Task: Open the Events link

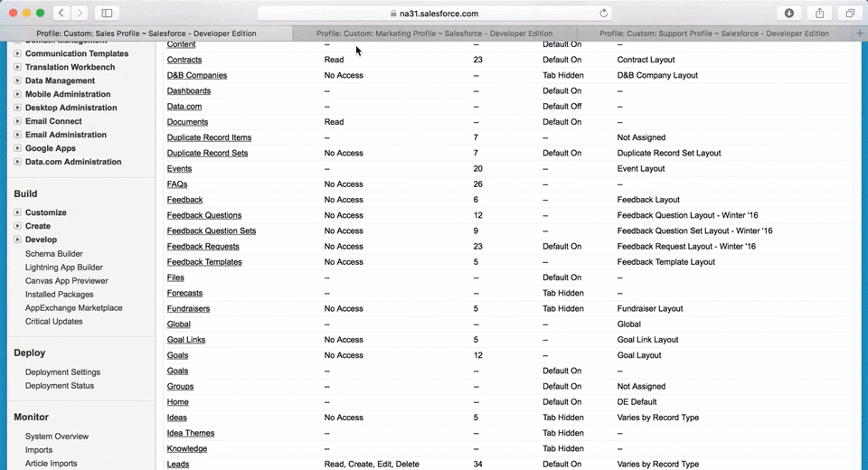Action: 179,169
